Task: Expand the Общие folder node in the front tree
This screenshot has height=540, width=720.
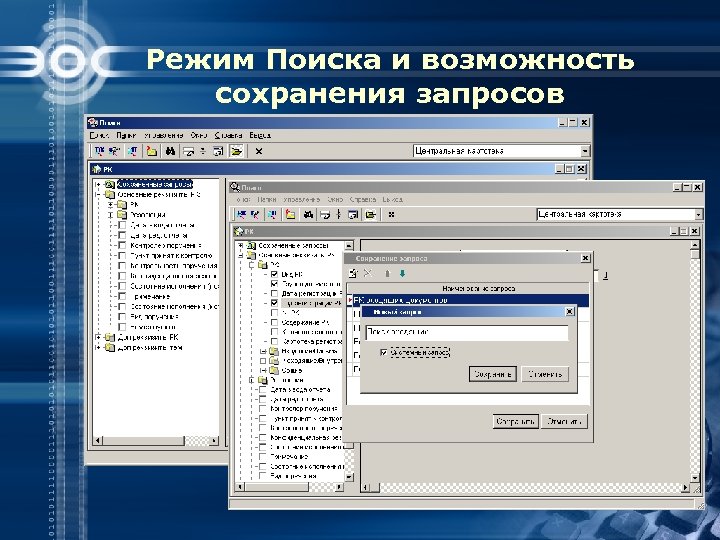Action: tap(263, 370)
